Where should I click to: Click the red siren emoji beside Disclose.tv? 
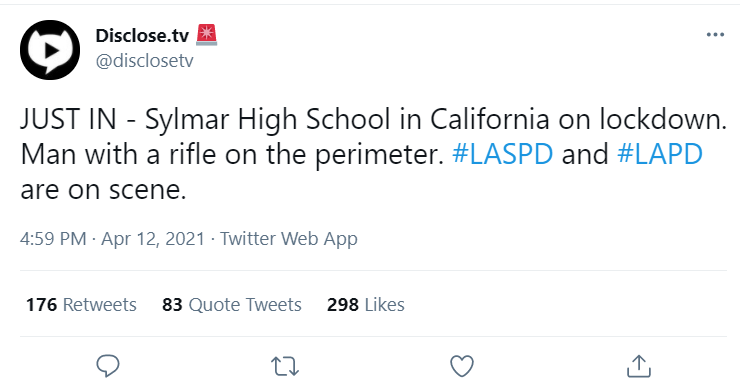(206, 35)
